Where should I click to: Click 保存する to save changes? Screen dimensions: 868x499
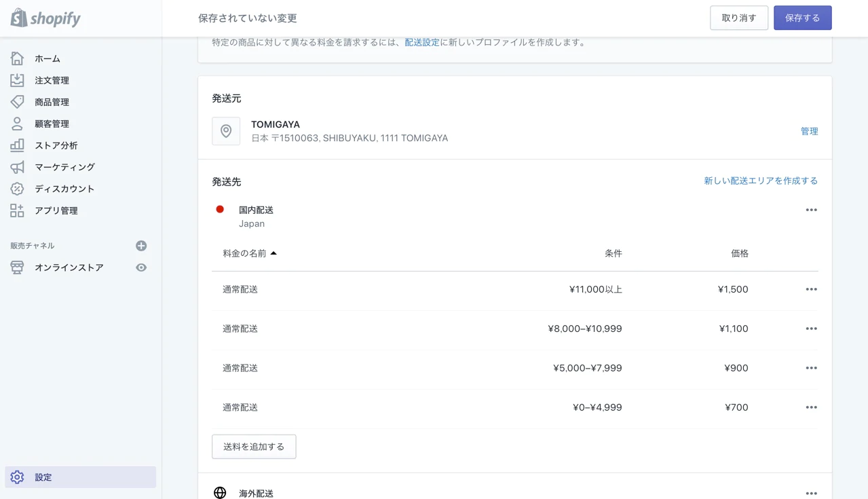click(802, 18)
